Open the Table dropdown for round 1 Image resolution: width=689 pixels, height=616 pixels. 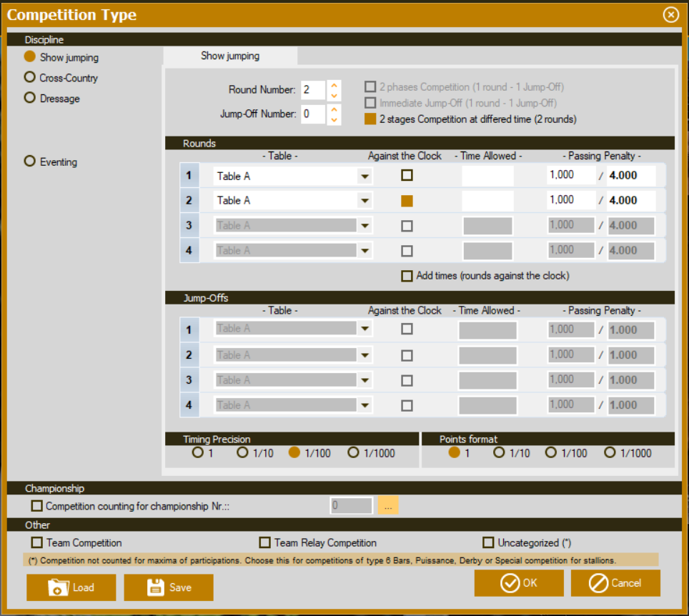(x=365, y=176)
